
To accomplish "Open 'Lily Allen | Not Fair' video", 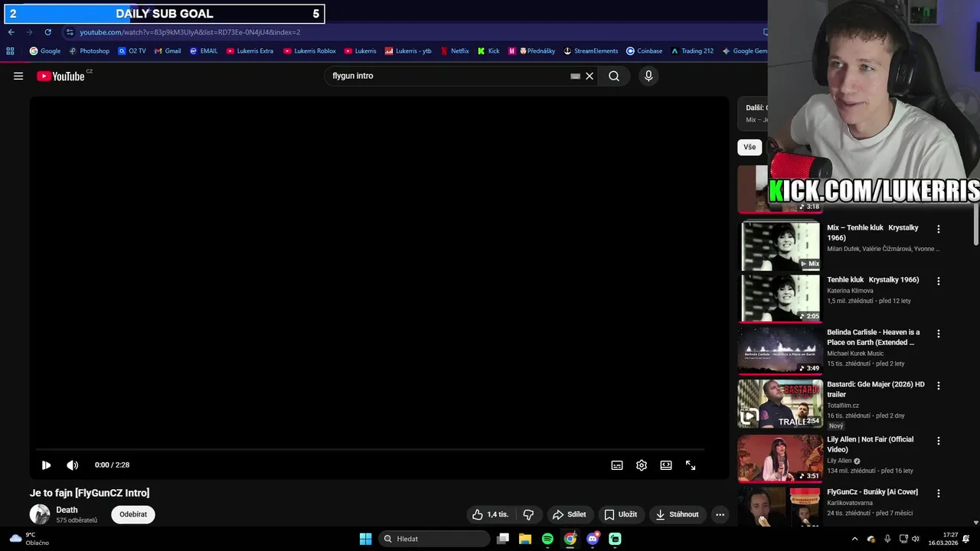I will [870, 445].
